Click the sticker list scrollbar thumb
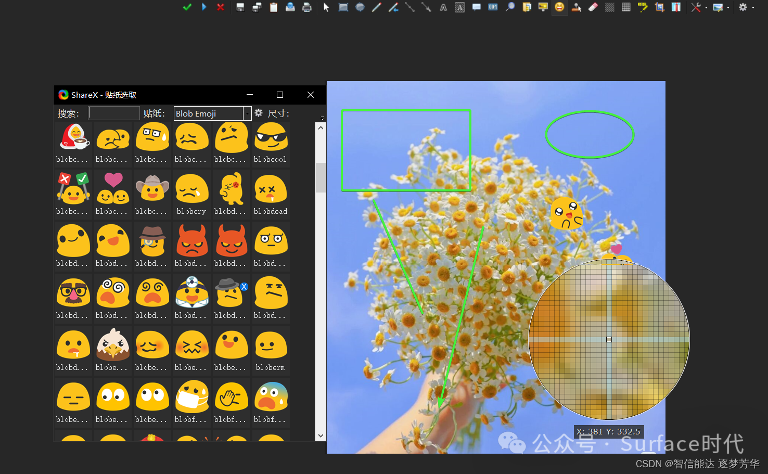The image size is (768, 474). tap(320, 178)
